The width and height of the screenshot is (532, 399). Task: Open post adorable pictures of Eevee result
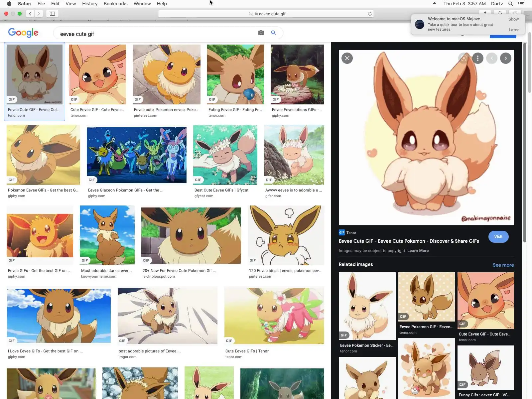pos(168,316)
